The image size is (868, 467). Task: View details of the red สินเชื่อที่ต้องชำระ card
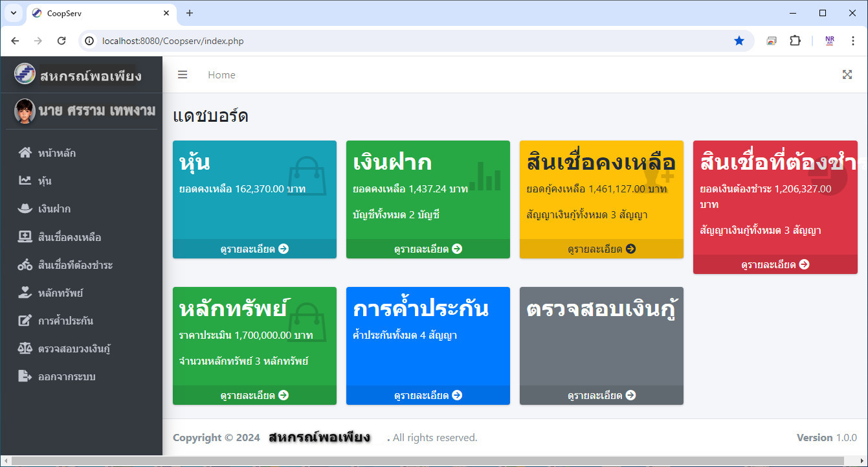[x=775, y=264]
